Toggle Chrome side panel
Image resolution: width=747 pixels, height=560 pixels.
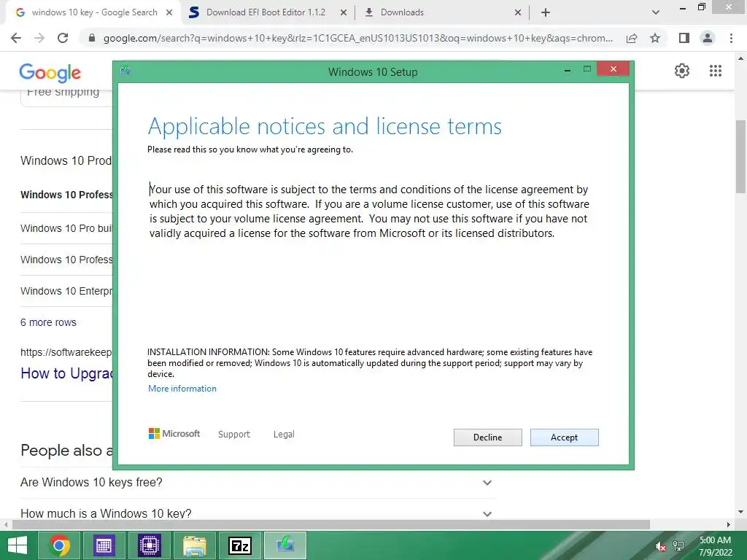point(684,38)
